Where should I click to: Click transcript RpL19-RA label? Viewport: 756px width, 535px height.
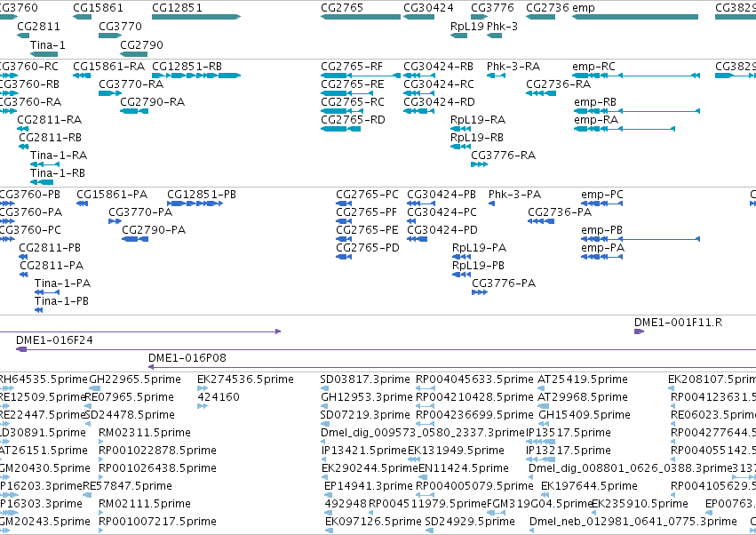click(x=478, y=120)
